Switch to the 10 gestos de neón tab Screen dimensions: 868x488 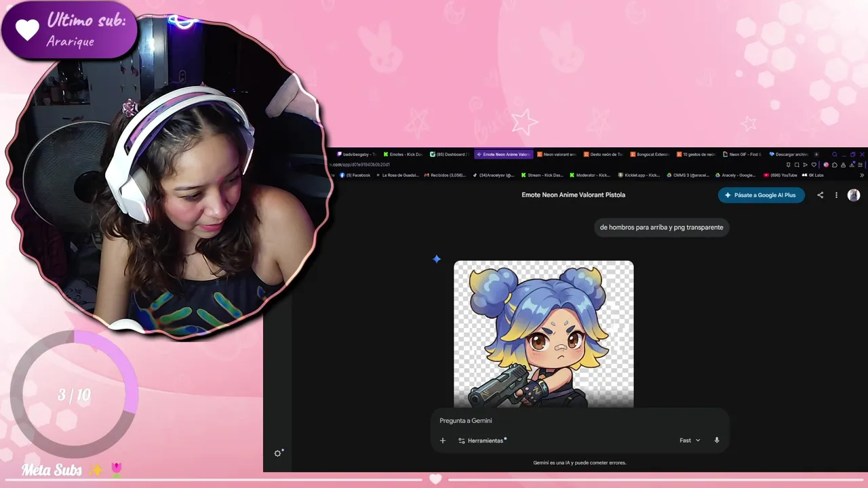click(696, 155)
